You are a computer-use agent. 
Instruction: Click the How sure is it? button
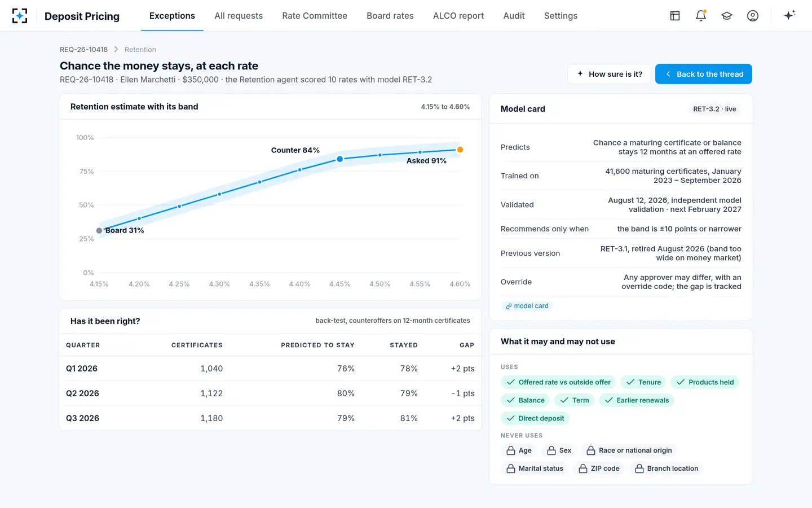(609, 74)
